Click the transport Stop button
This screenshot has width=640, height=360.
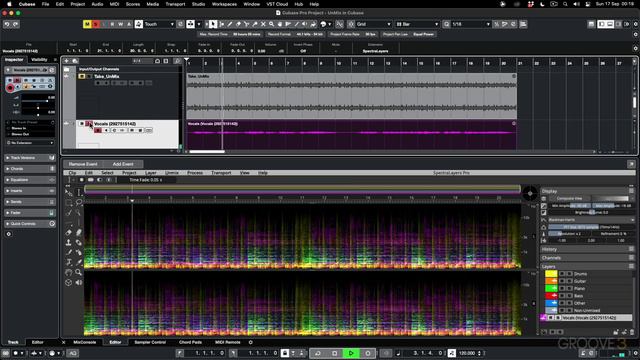pos(334,353)
